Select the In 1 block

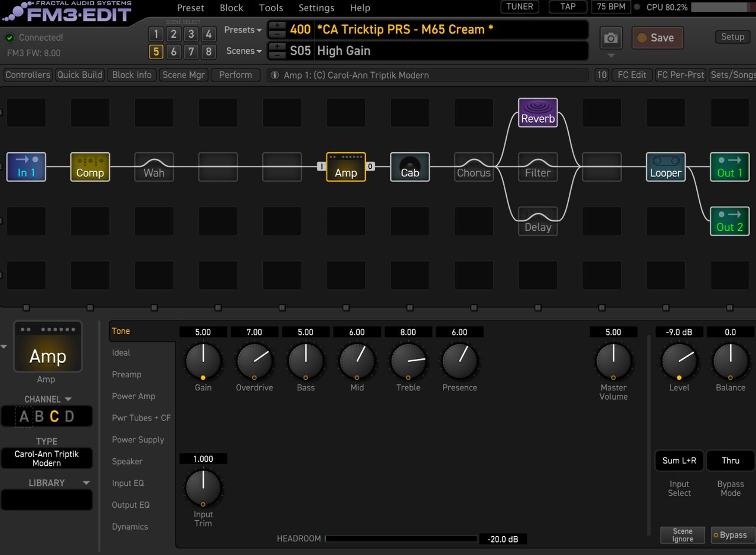pyautogui.click(x=26, y=166)
